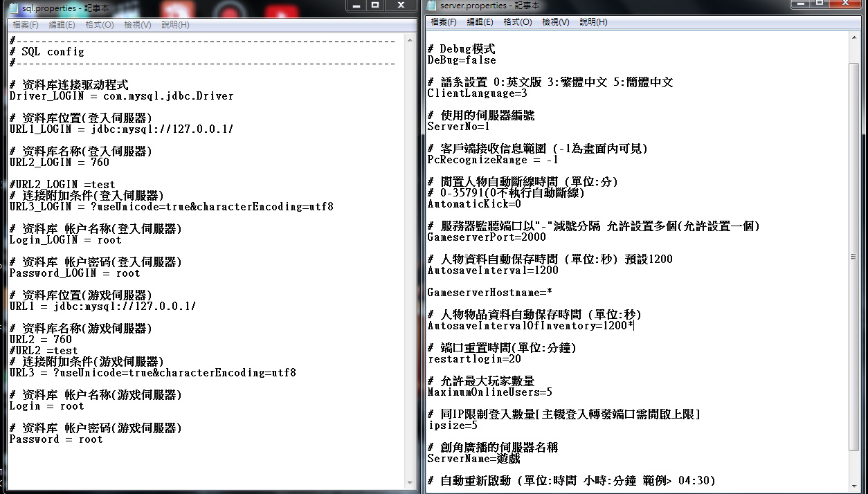The width and height of the screenshot is (868, 494).
Task: Click line "ServerName=遊戲"
Action: pos(474,459)
